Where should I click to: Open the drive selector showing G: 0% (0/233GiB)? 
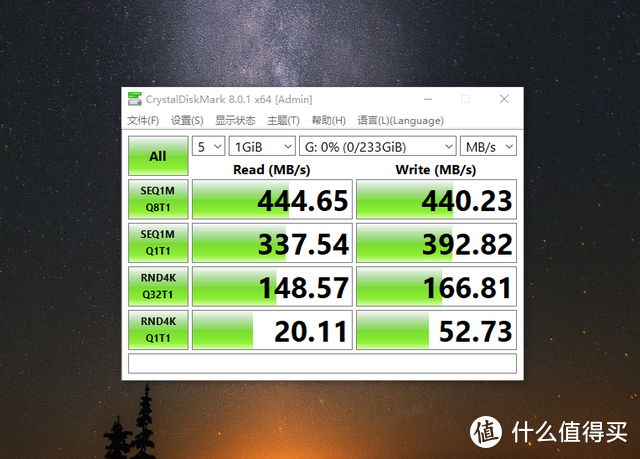[378, 146]
